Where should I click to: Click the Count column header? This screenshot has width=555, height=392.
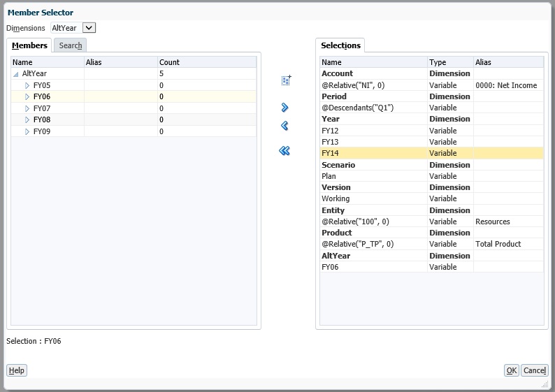(170, 62)
